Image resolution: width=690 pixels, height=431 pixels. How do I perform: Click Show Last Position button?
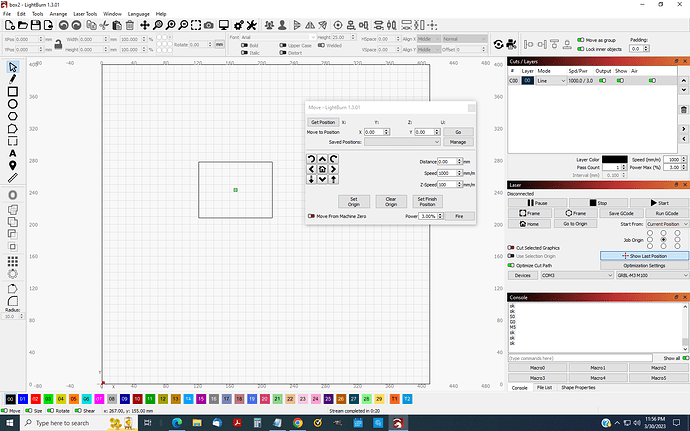644,256
